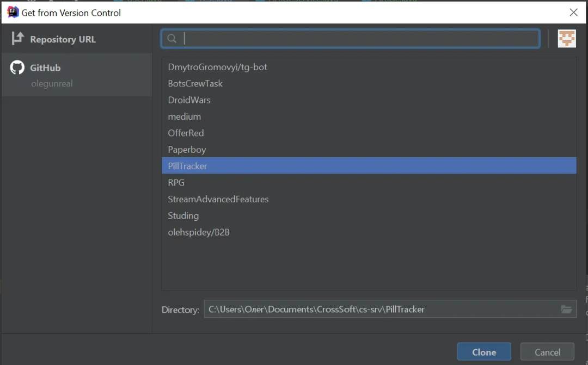Select the Paperboy repository
The image size is (588, 365).
pyautogui.click(x=369, y=150)
